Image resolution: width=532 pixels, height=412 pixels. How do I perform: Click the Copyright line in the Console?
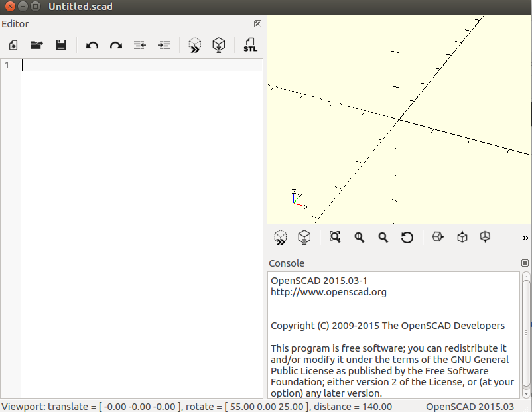pyautogui.click(x=387, y=326)
